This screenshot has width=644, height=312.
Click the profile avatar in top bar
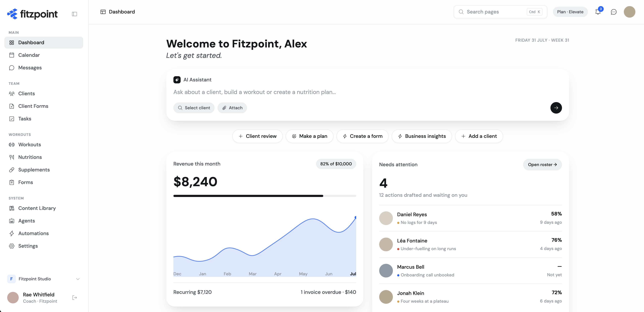629,12
